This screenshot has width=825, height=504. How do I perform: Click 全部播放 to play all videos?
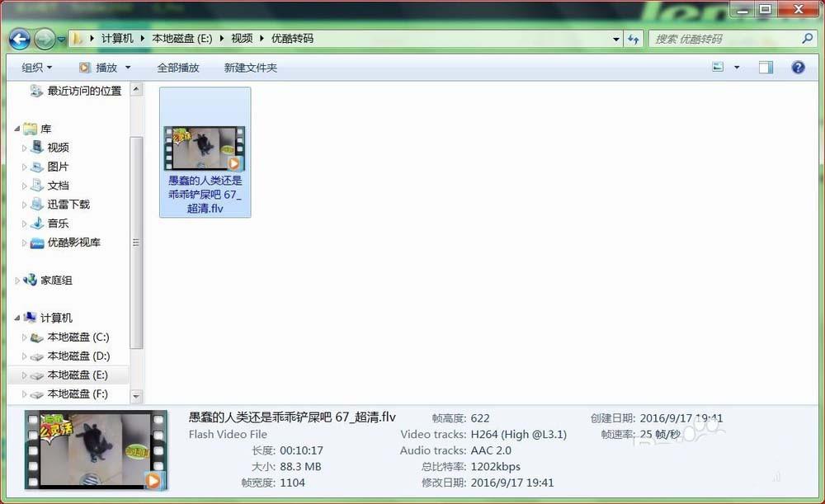click(178, 67)
